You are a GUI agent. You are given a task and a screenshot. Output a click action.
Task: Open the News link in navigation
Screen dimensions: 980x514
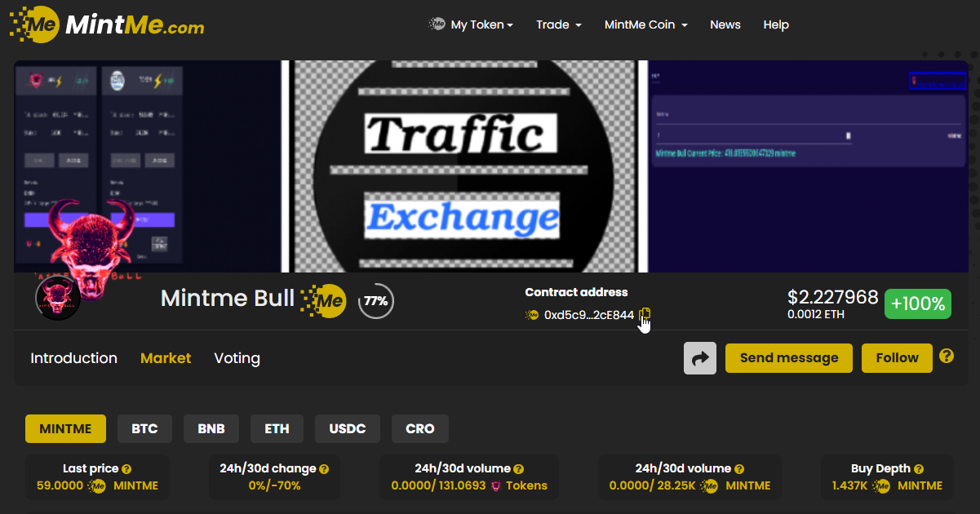pos(725,24)
